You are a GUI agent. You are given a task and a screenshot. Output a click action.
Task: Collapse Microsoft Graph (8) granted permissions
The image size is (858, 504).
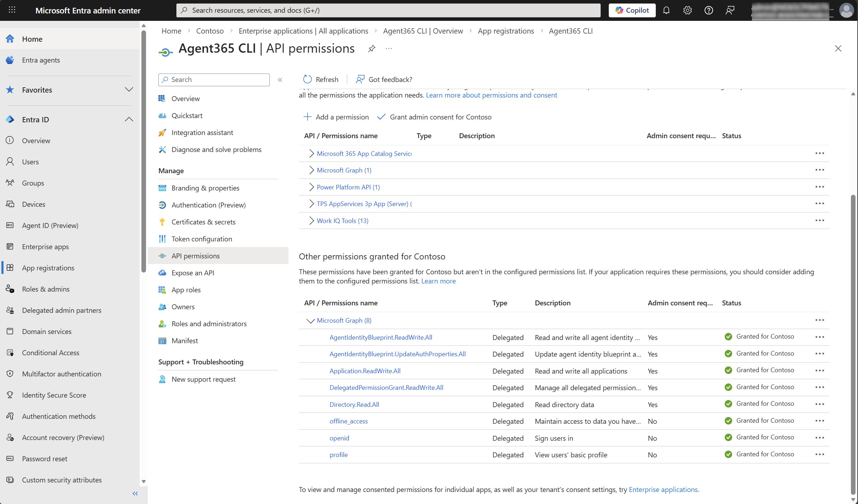tap(310, 321)
